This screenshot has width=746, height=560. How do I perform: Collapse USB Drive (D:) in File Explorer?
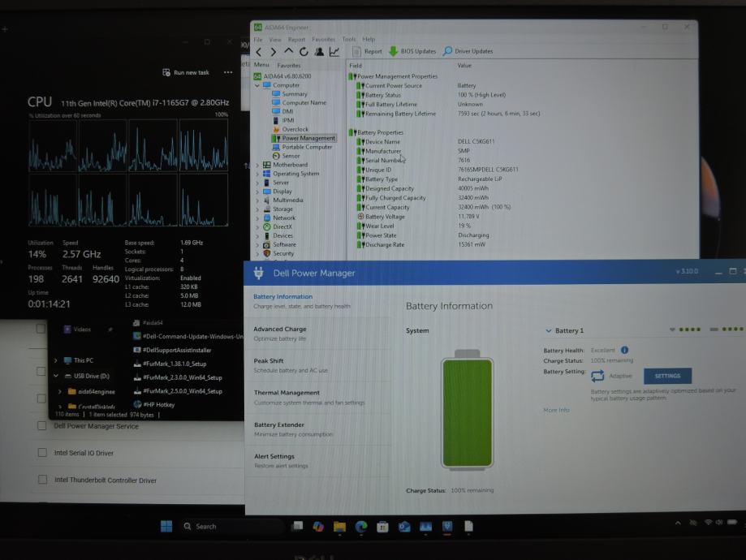56,376
